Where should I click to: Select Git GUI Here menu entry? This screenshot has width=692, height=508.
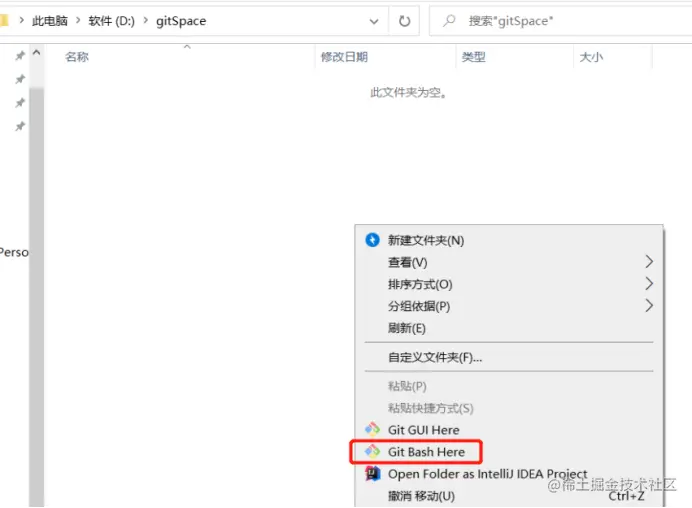pos(509,430)
